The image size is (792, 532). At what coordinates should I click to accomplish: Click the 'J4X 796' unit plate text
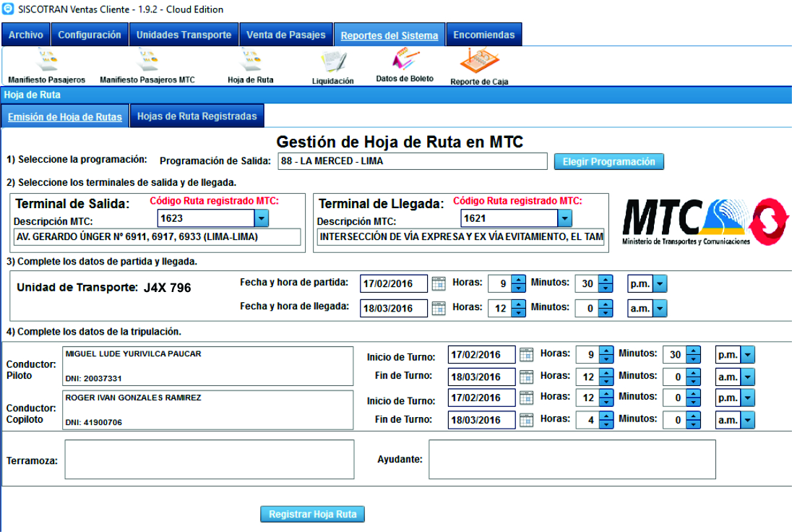167,288
